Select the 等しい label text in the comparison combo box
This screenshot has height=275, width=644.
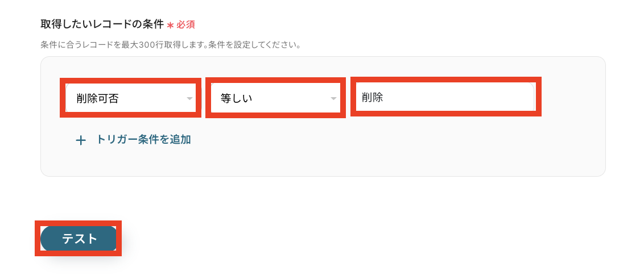coord(236,98)
